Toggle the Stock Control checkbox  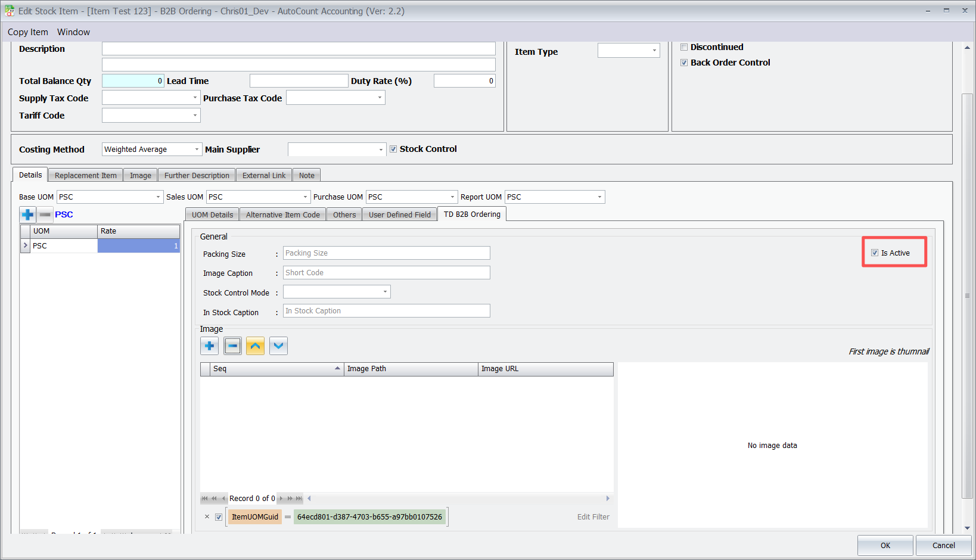tap(393, 149)
